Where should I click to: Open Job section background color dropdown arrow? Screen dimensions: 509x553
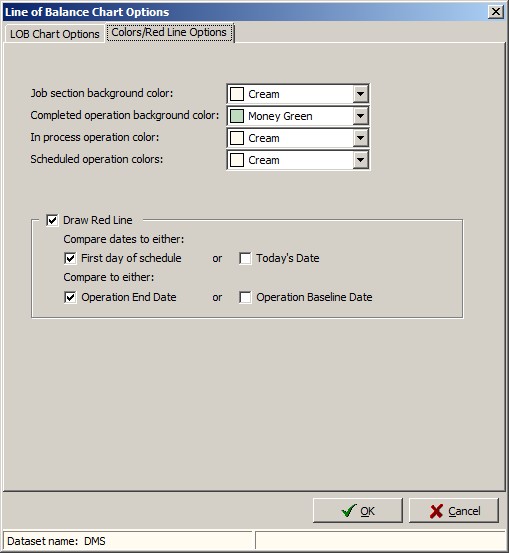(360, 94)
